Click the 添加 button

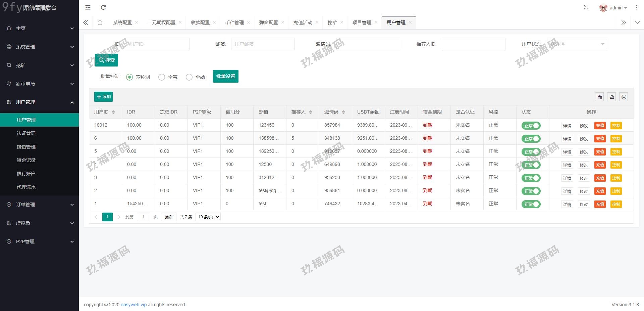(103, 97)
